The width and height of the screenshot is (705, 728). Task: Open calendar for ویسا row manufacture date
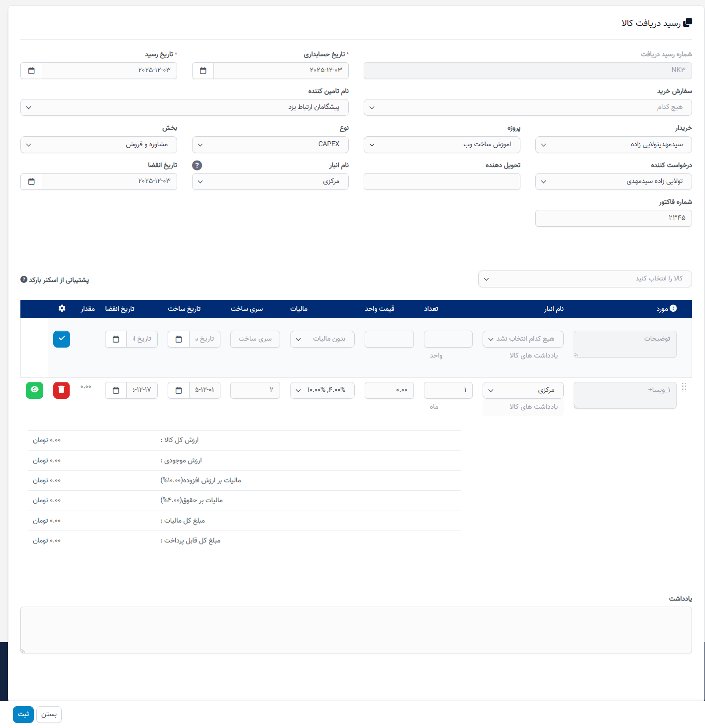coord(179,390)
